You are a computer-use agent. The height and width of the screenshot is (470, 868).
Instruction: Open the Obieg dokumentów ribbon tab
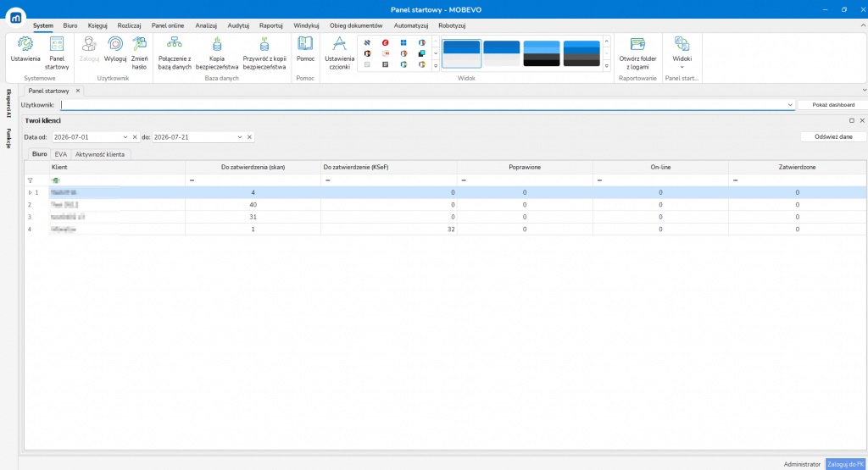click(x=356, y=25)
